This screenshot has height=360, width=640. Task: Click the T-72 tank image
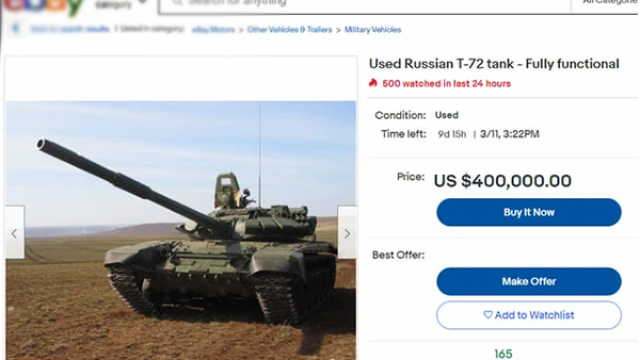(181, 230)
